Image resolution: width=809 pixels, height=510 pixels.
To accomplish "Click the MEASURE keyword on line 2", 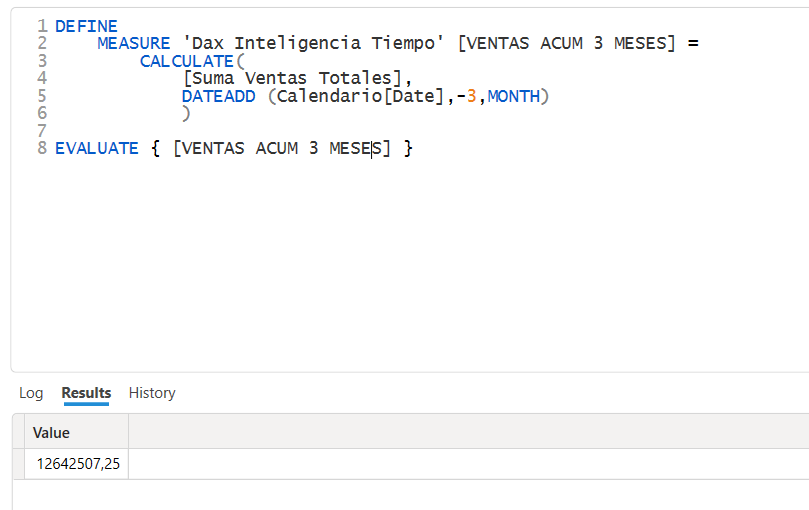I will [x=134, y=43].
